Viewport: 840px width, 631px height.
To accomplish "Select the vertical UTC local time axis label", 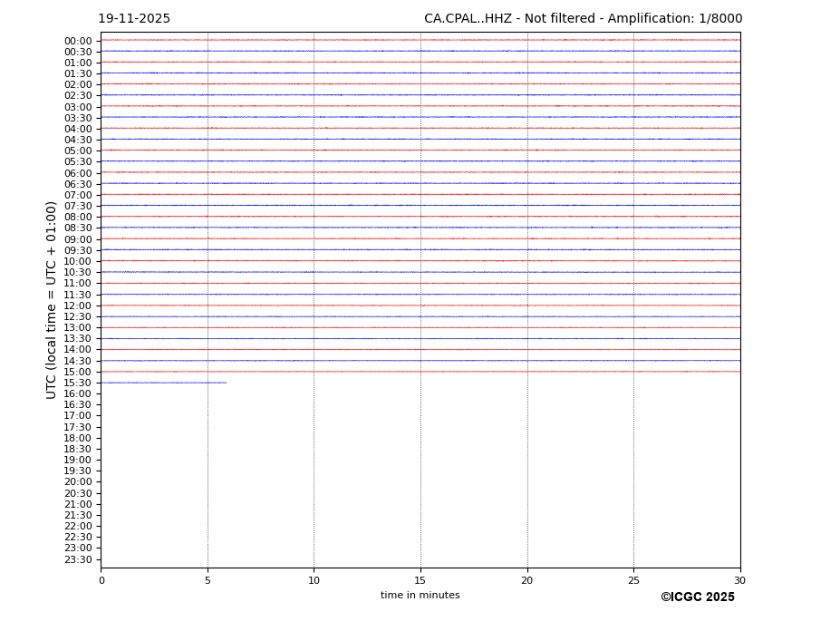I will (x=52, y=300).
